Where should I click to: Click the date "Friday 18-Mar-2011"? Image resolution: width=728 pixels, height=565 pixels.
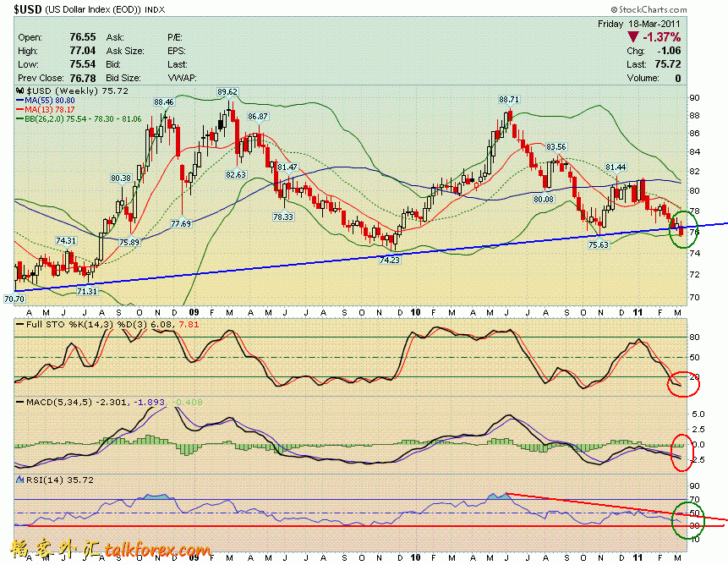(x=639, y=24)
